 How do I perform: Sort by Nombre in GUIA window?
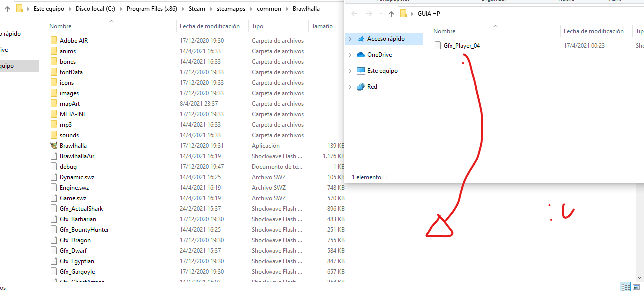pos(444,31)
